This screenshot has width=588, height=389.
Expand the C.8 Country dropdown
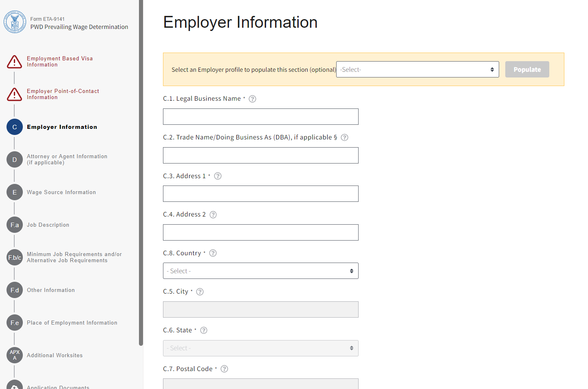pyautogui.click(x=260, y=271)
